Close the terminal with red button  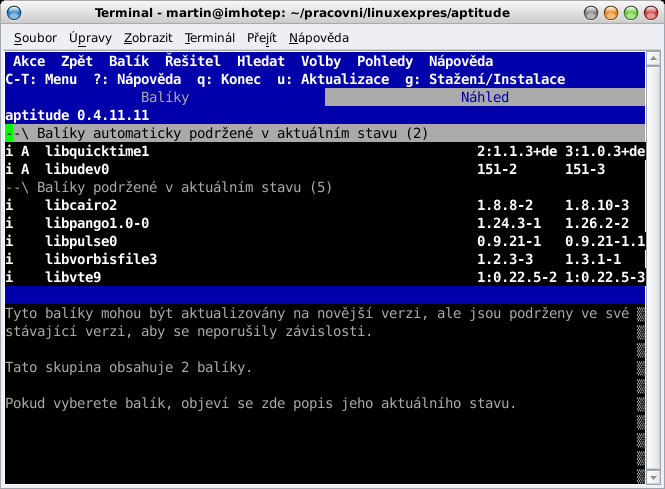pyautogui.click(x=651, y=13)
